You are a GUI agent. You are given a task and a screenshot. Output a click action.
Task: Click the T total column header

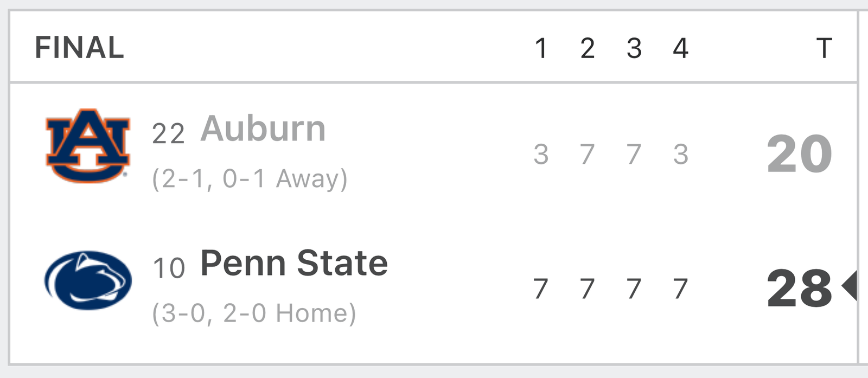[824, 48]
